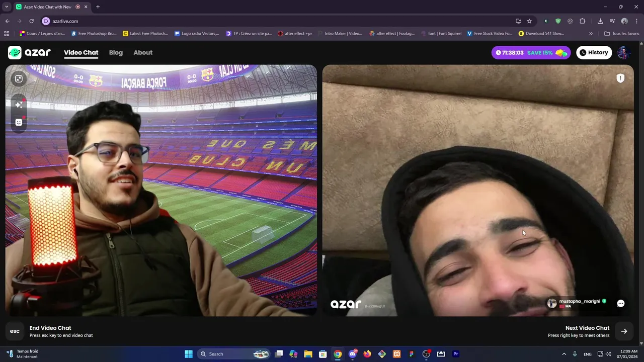Viewport: 644px width, 362px height.
Task: Go back to previous page
Action: click(7, 21)
